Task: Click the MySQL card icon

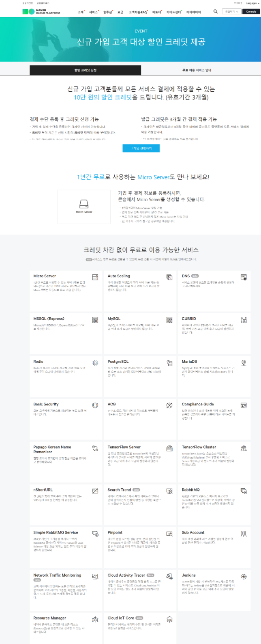Action: point(169,320)
